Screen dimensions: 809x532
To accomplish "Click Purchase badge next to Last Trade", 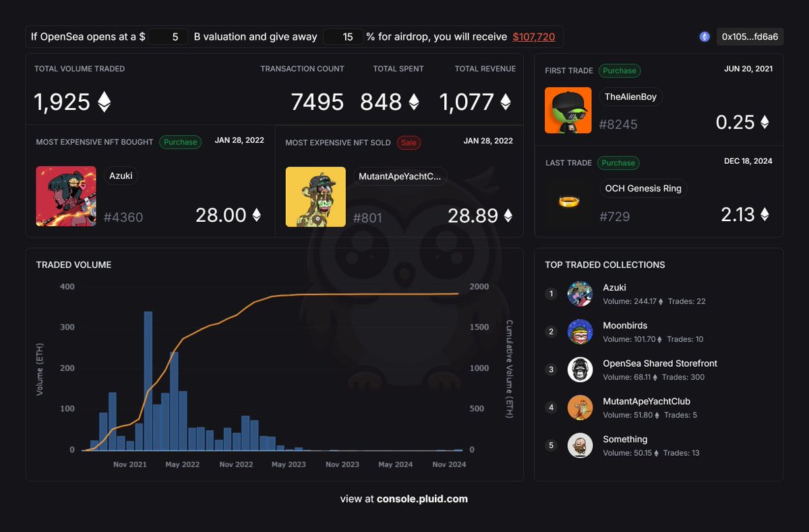I will [618, 162].
